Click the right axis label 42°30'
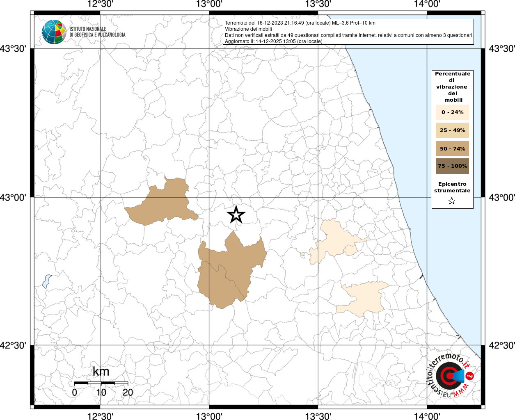This screenshot has height=420, width=515. (501, 345)
